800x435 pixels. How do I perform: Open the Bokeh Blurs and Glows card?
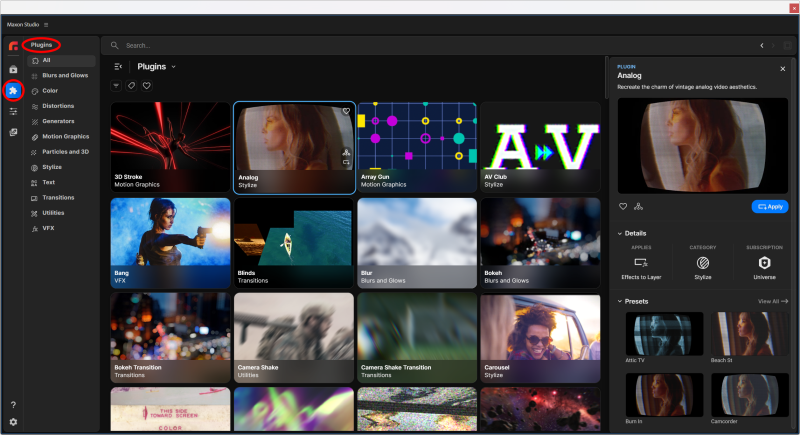540,243
